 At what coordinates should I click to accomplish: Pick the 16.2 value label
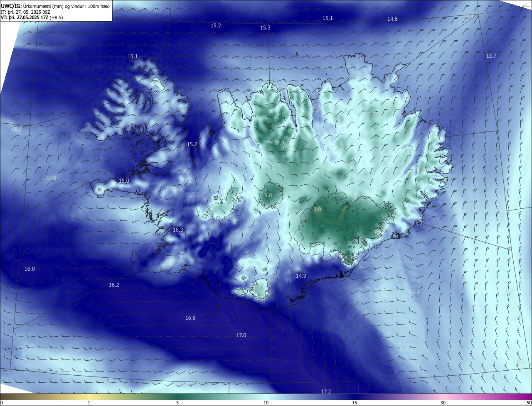tap(114, 285)
